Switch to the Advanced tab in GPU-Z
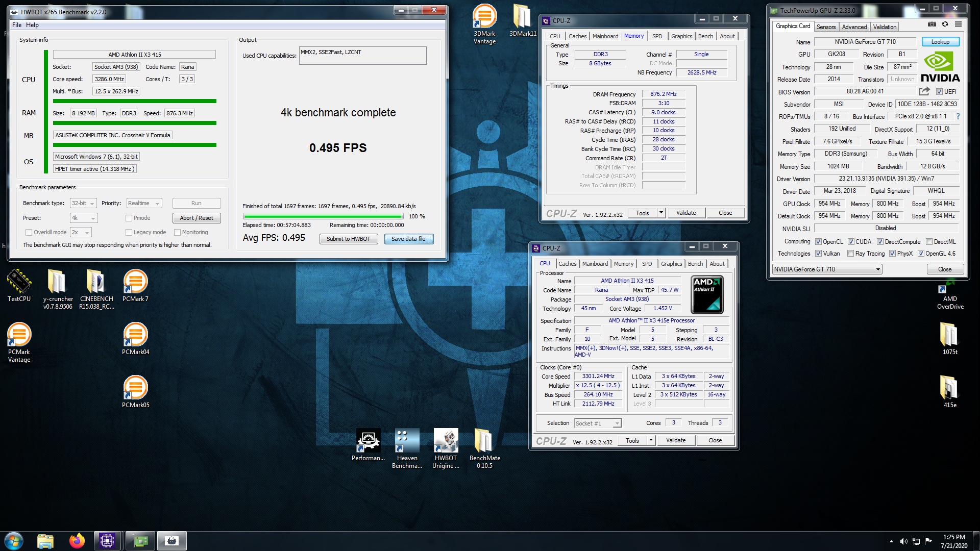The width and height of the screenshot is (980, 551). tap(854, 27)
